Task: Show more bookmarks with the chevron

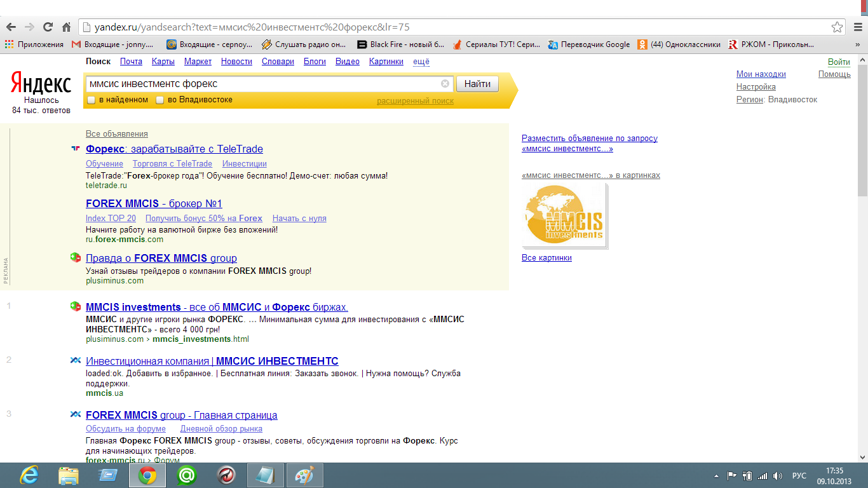Action: (857, 44)
